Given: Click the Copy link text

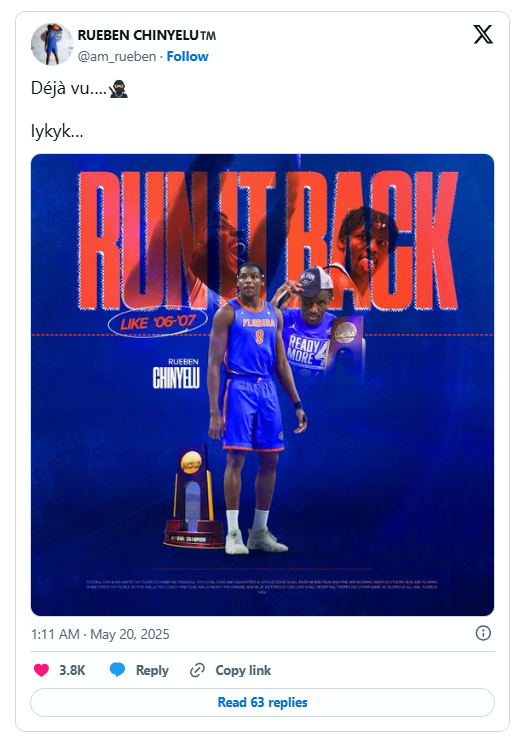Looking at the screenshot, I should click(x=243, y=670).
